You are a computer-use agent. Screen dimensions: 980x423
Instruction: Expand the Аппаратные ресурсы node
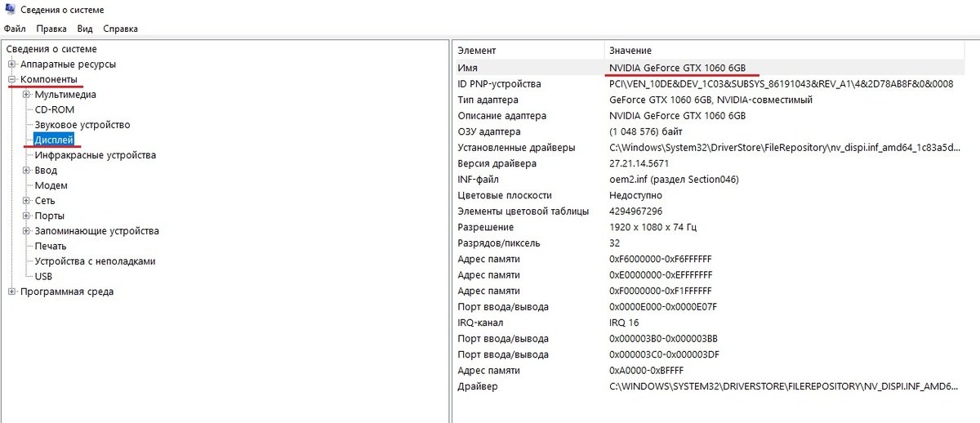coord(11,65)
